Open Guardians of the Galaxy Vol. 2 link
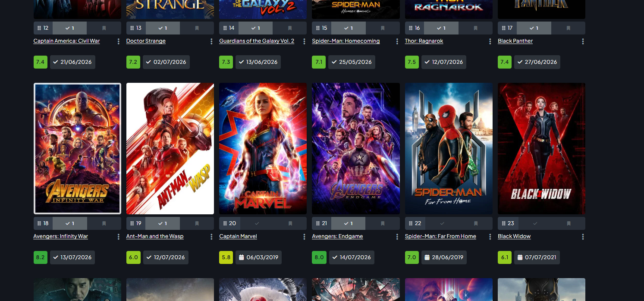The width and height of the screenshot is (644, 301). tap(257, 41)
